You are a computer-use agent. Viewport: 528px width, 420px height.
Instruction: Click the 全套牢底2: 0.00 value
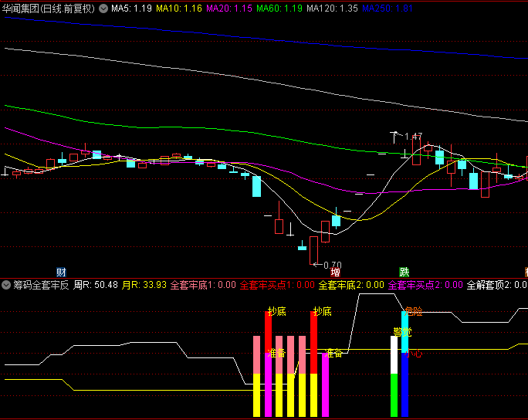click(351, 285)
